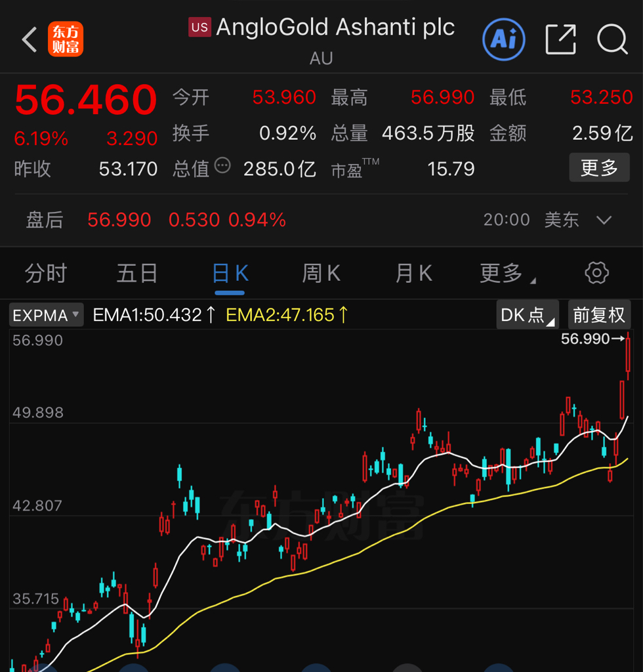The image size is (643, 672).
Task: Tap the 总量 value 463.5万股
Action: click(428, 133)
